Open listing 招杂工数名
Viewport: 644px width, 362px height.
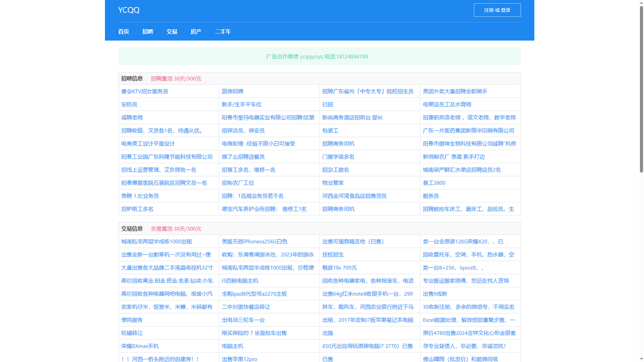(336, 170)
